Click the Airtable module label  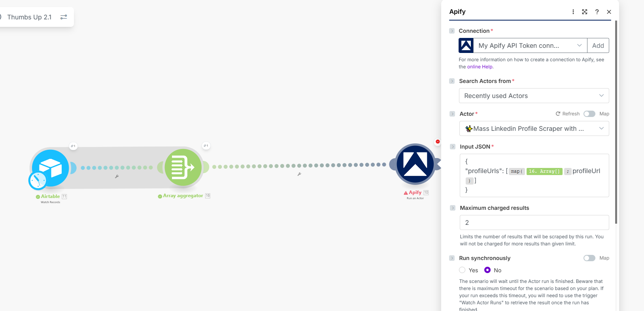click(x=51, y=196)
